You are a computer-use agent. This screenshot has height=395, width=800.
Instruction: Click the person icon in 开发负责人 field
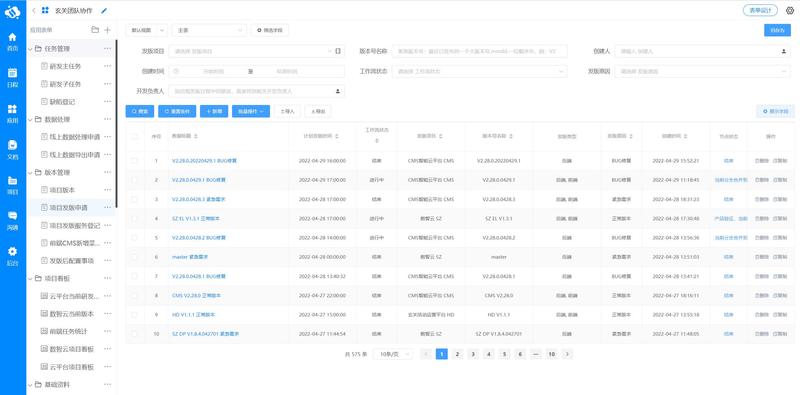click(337, 91)
